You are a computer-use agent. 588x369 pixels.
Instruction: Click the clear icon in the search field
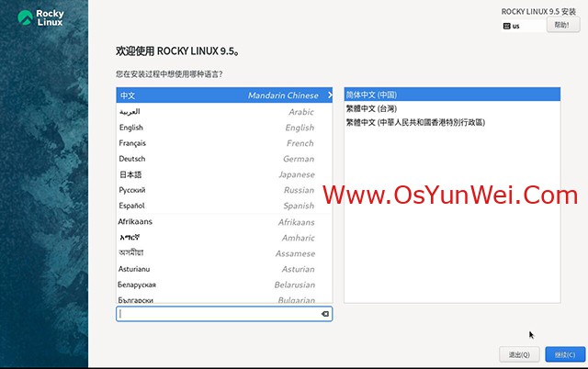325,314
